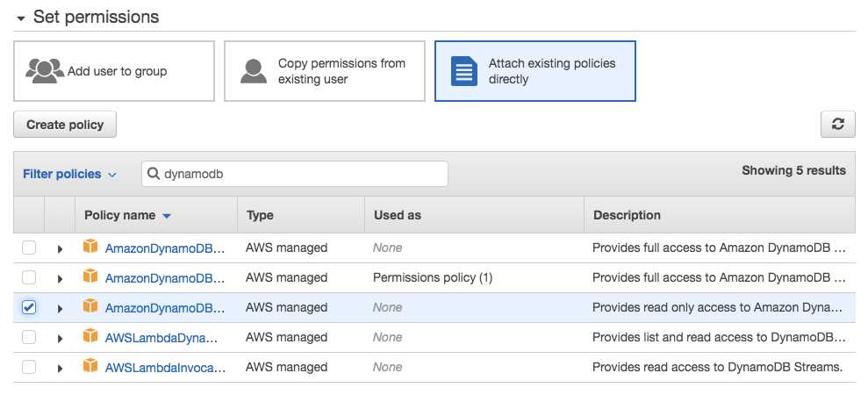Viewport: 868px width, 402px height.
Task: Click the orange box icon in the read-only DynamoDB row
Action: (x=90, y=307)
